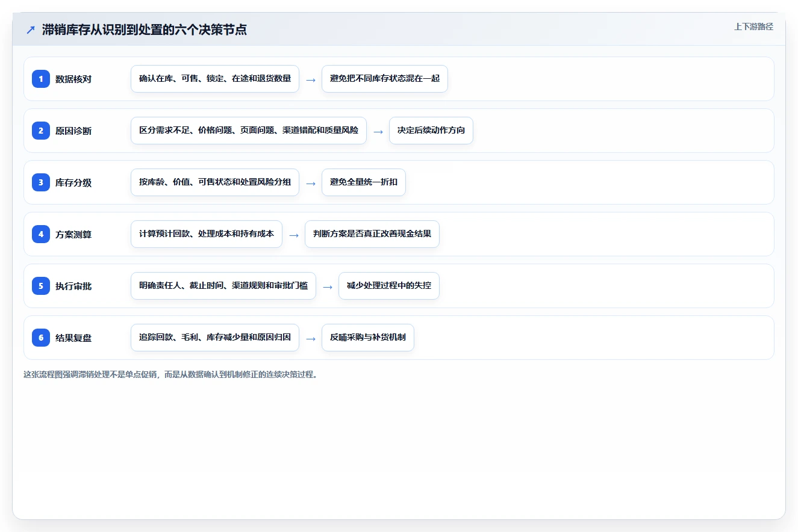The width and height of the screenshot is (798, 532).
Task: Select the 明确责任人、截止时间、渠道规则和审批门槛 box
Action: coord(223,286)
